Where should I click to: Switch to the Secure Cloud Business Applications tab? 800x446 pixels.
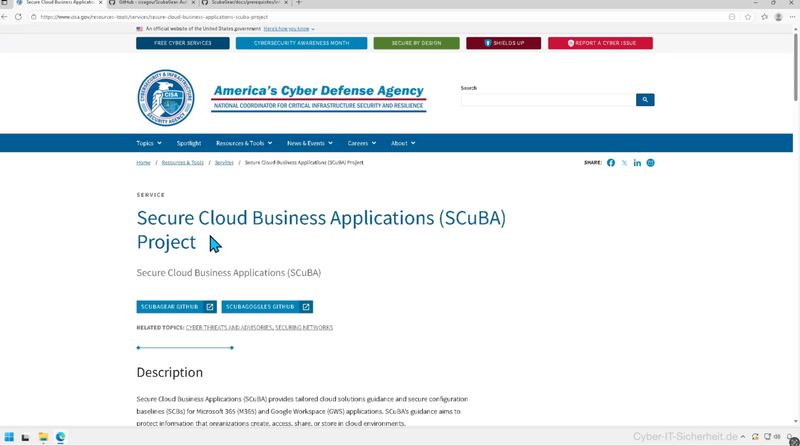(59, 3)
